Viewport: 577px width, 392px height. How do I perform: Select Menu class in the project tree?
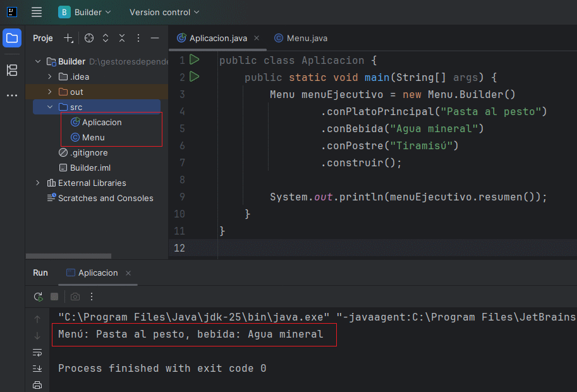(x=93, y=137)
